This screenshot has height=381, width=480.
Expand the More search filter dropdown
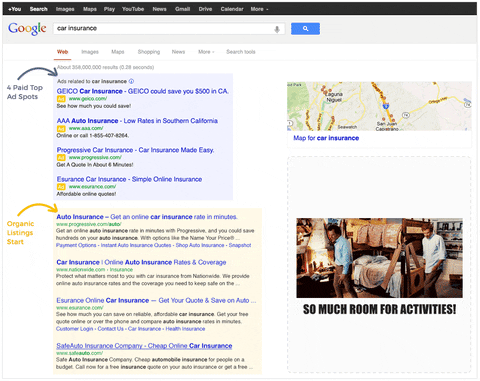coord(206,52)
